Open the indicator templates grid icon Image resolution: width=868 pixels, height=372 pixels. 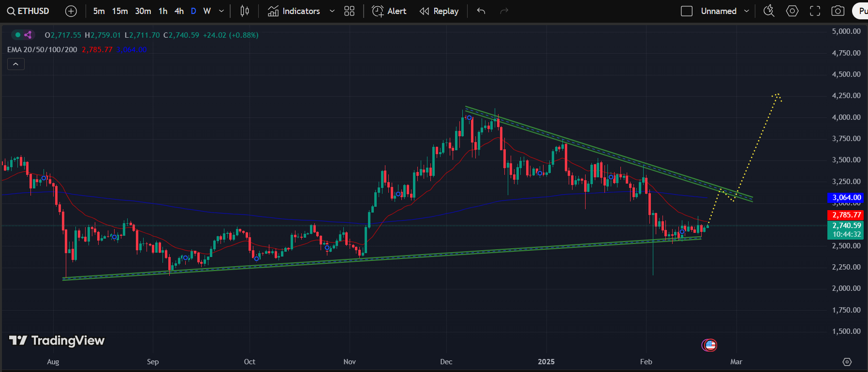click(349, 11)
